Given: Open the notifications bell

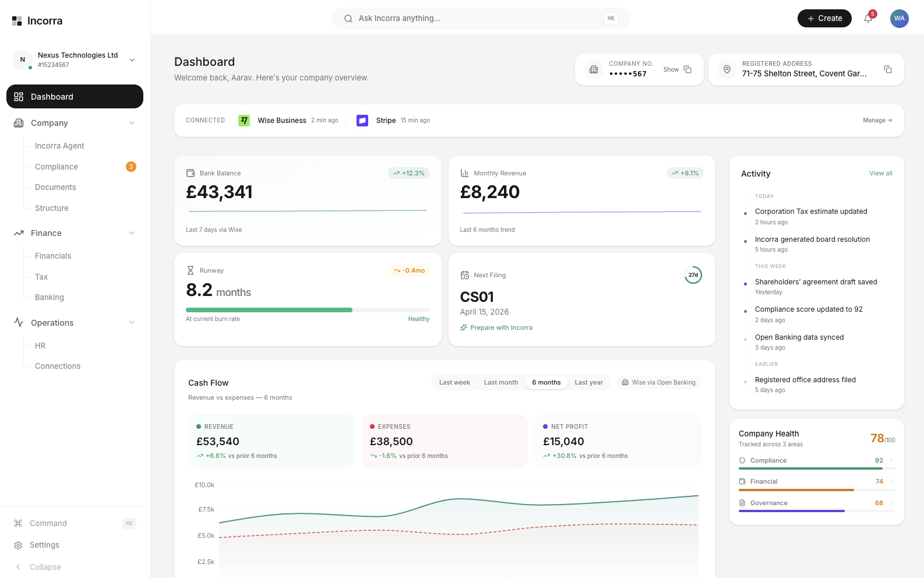Looking at the screenshot, I should click(x=868, y=19).
